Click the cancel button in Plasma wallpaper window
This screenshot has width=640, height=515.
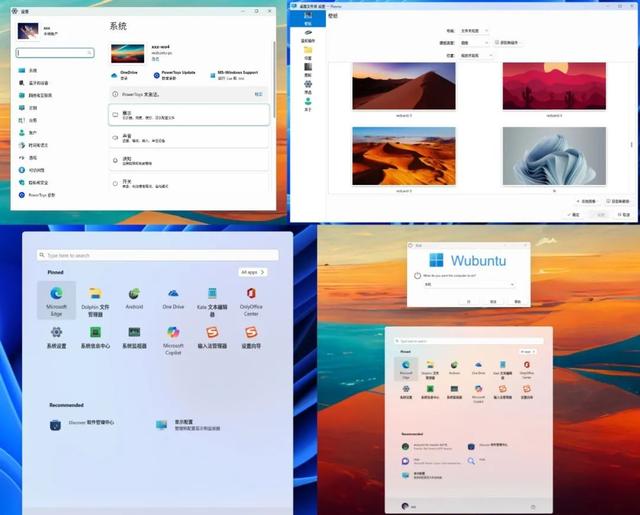pyautogui.click(x=623, y=215)
